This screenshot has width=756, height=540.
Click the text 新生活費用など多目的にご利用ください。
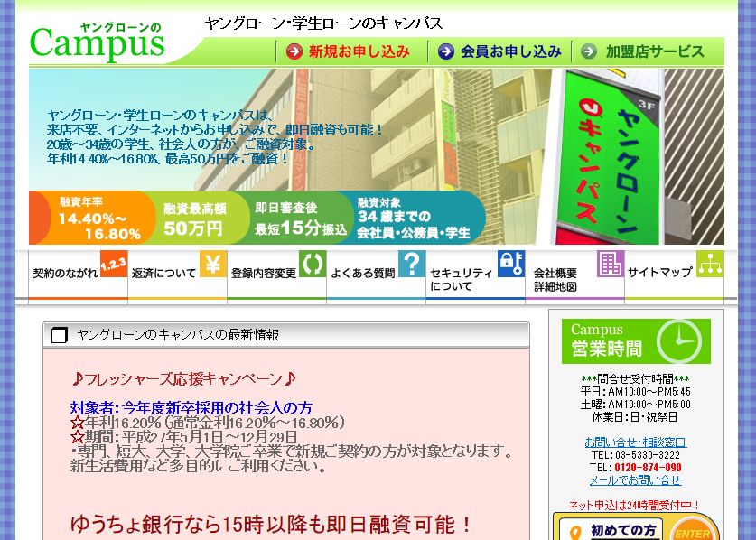tap(198, 466)
